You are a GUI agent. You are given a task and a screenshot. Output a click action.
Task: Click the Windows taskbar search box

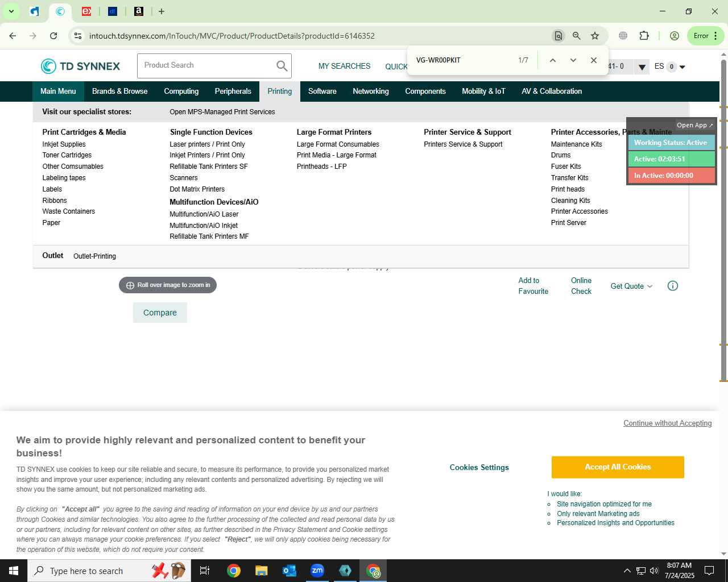[x=108, y=571]
